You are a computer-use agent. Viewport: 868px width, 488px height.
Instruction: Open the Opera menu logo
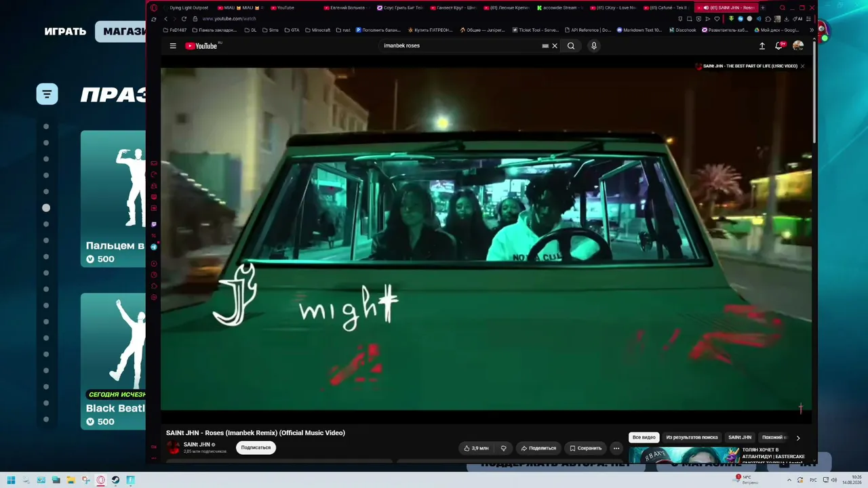154,8
